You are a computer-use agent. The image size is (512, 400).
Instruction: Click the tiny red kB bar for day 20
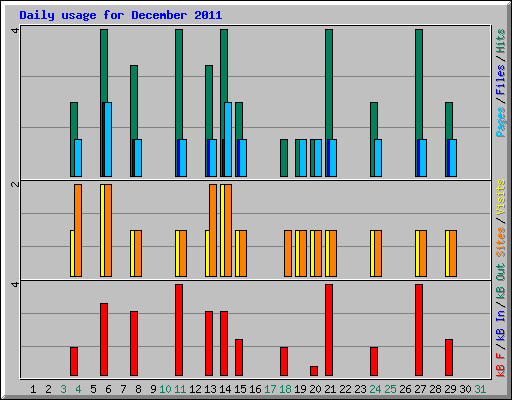point(314,371)
